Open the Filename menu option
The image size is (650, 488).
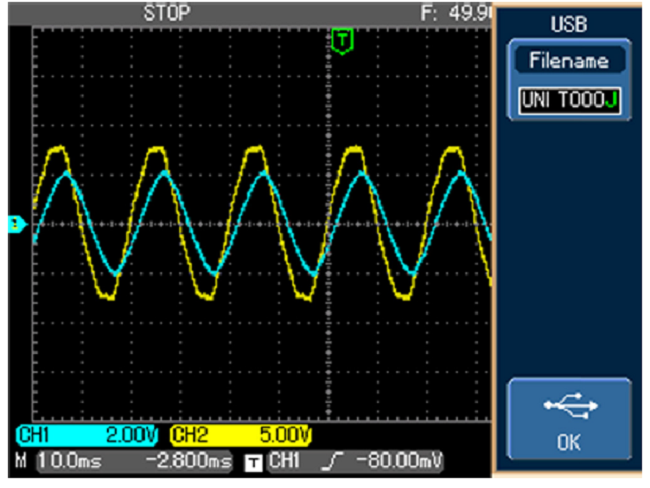click(568, 62)
